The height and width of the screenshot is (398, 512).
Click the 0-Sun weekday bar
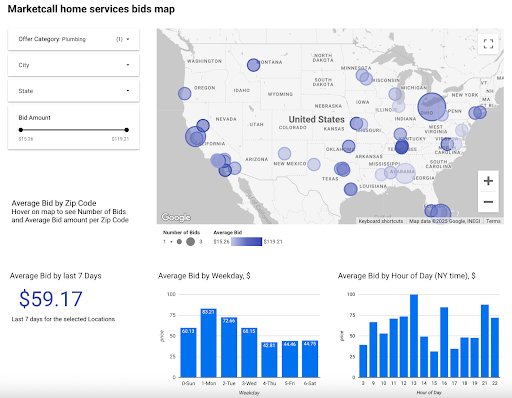188,353
